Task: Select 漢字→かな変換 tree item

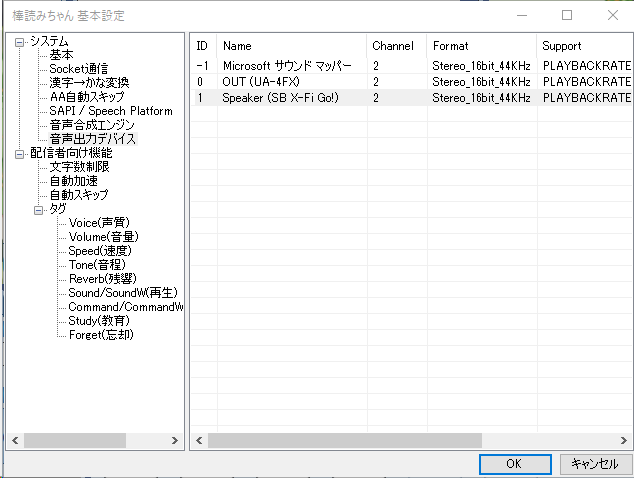Action: point(89,83)
